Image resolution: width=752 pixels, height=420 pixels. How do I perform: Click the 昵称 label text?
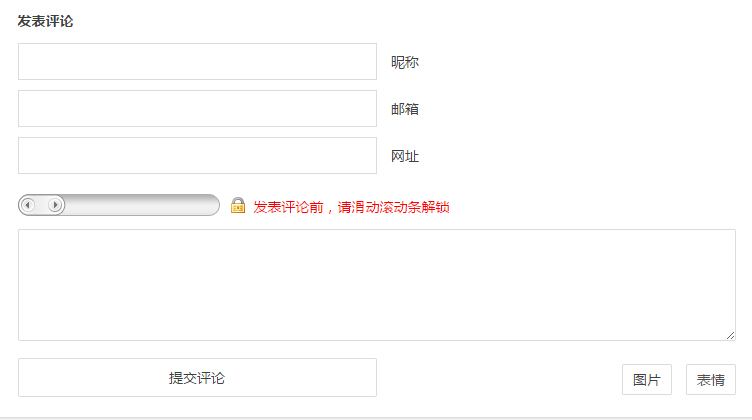point(405,62)
